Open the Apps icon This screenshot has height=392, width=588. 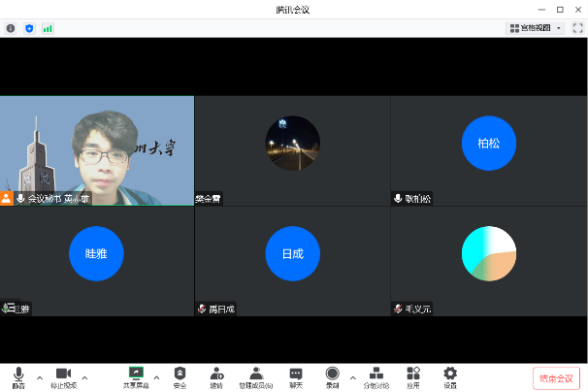413,376
